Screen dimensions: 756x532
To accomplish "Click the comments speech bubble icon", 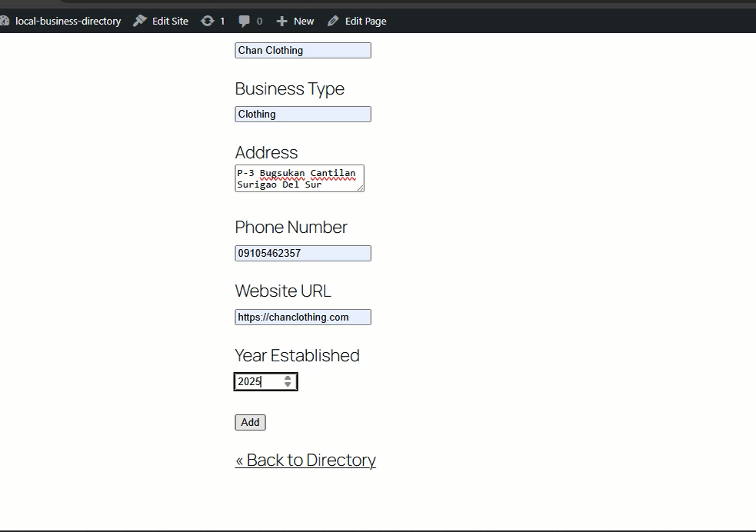I will point(245,21).
